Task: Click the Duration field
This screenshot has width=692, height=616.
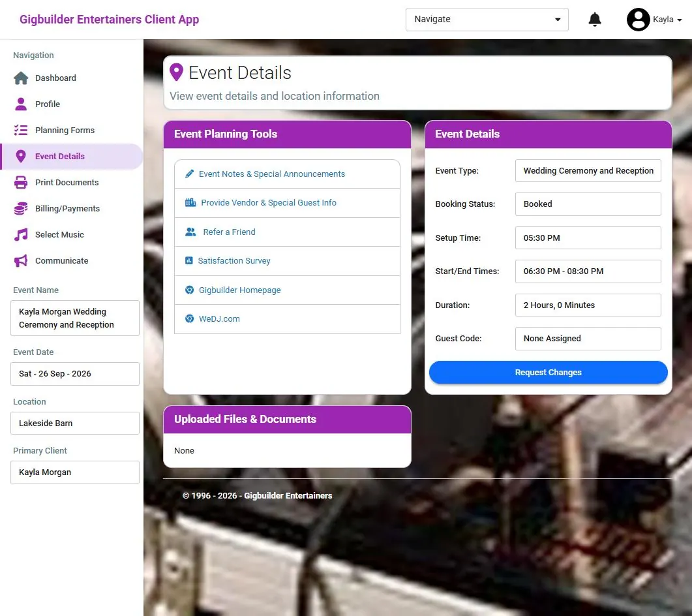Action: click(588, 305)
